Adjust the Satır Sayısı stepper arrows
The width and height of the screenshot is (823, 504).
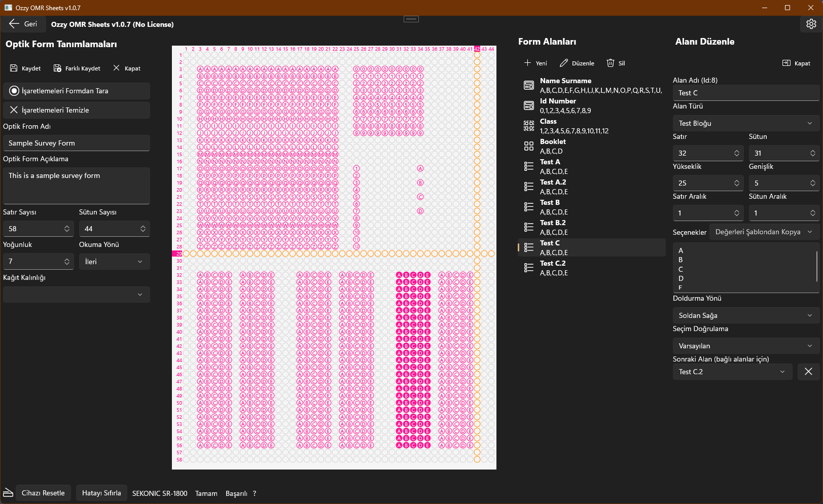point(67,229)
